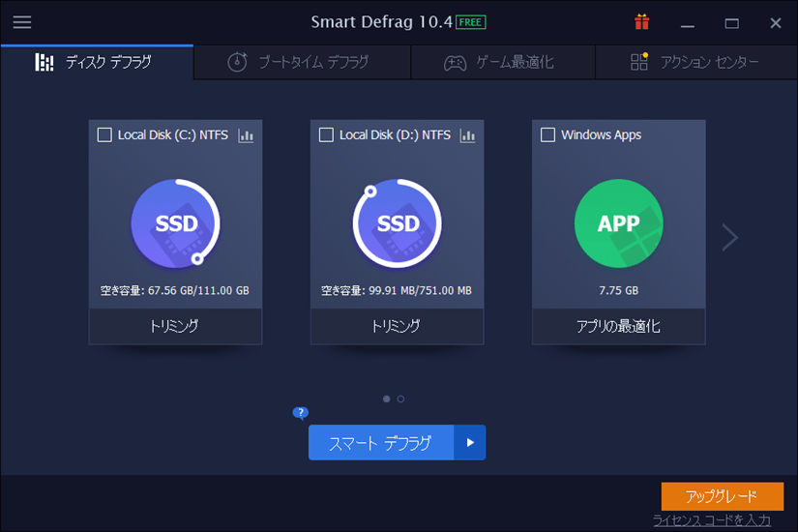Image resolution: width=798 pixels, height=532 pixels.
Task: Select the second page indicator dot
Action: click(x=401, y=399)
